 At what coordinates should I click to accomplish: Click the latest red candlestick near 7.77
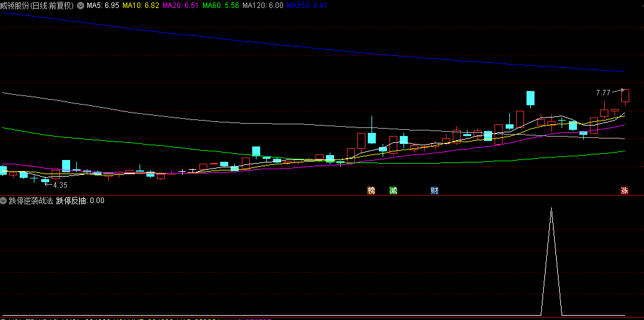tap(625, 96)
